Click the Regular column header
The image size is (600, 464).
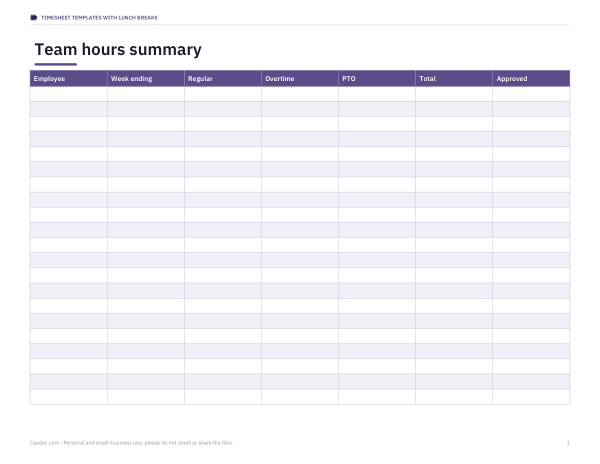pos(223,78)
